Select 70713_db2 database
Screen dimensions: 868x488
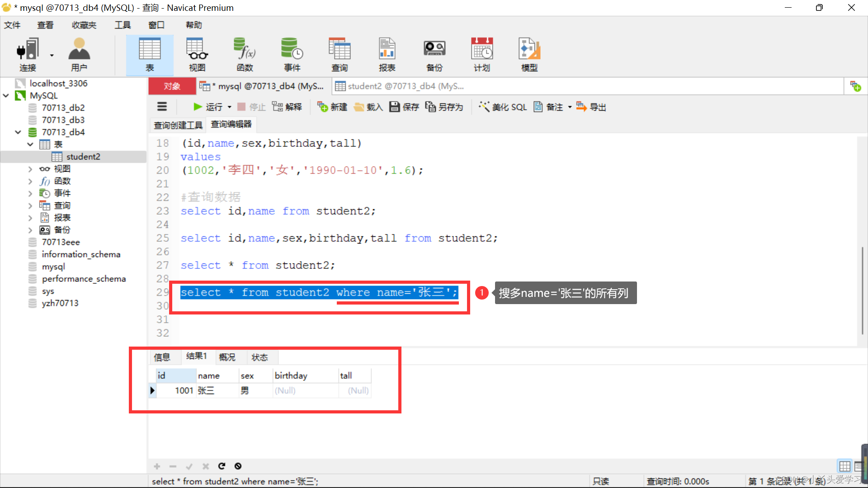point(63,108)
